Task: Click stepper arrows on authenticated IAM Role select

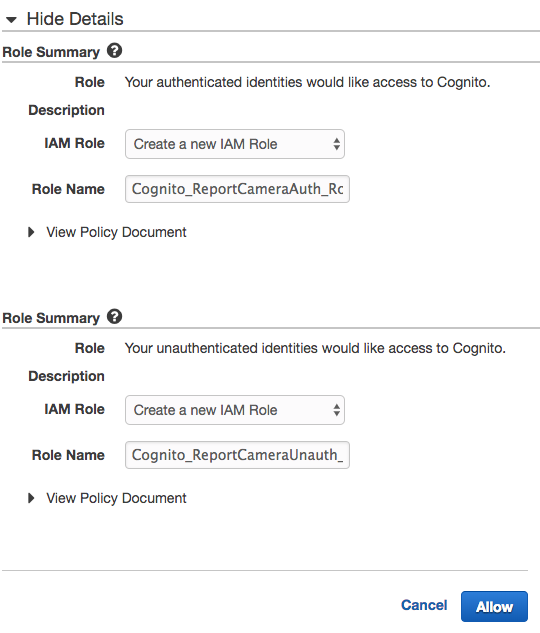Action: coord(336,144)
